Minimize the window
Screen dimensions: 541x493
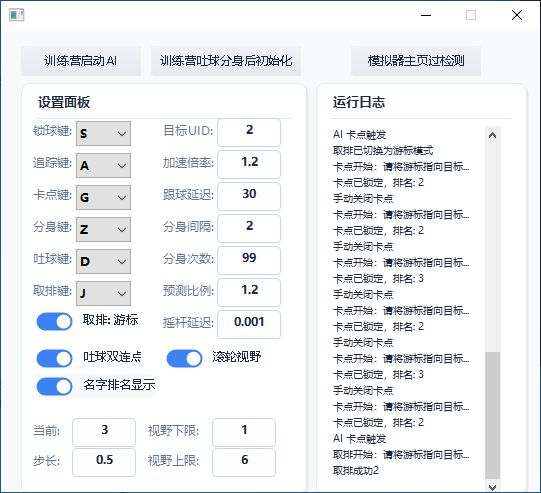(x=426, y=15)
